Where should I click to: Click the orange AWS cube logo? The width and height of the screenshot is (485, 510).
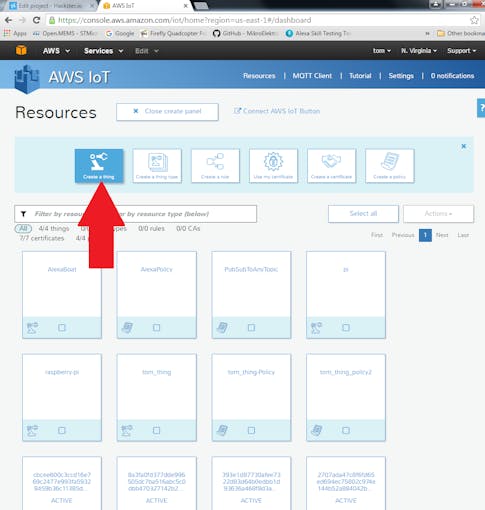(21, 50)
